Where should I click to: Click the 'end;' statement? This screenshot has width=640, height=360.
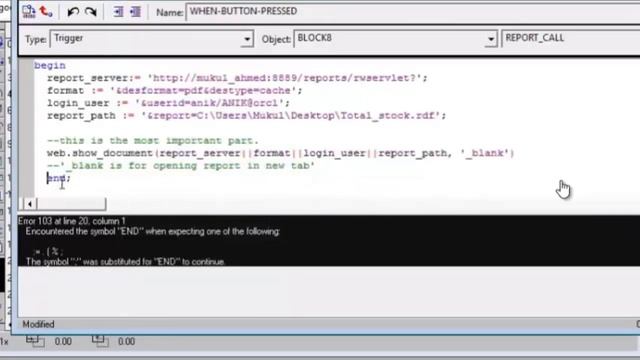[x=59, y=178]
